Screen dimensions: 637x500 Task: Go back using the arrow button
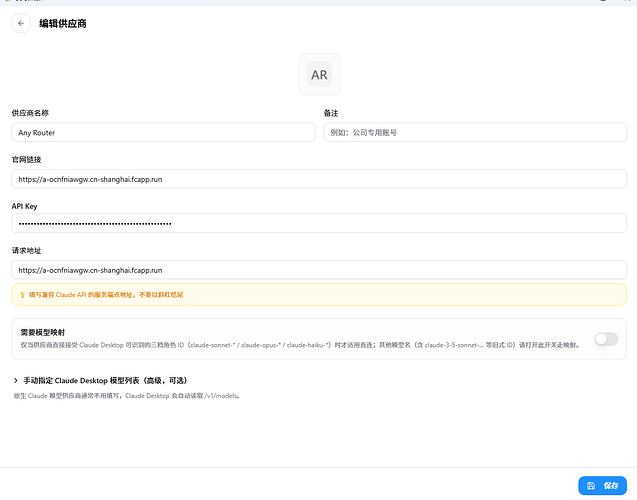pos(21,24)
